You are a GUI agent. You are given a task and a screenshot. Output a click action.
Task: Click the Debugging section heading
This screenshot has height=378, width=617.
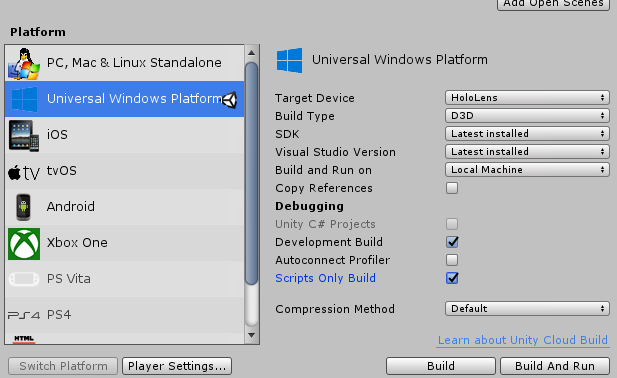[309, 206]
